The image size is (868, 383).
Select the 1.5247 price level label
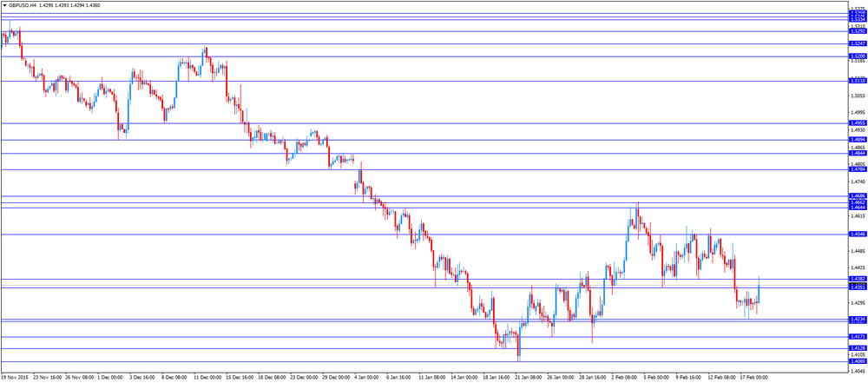tap(858, 43)
